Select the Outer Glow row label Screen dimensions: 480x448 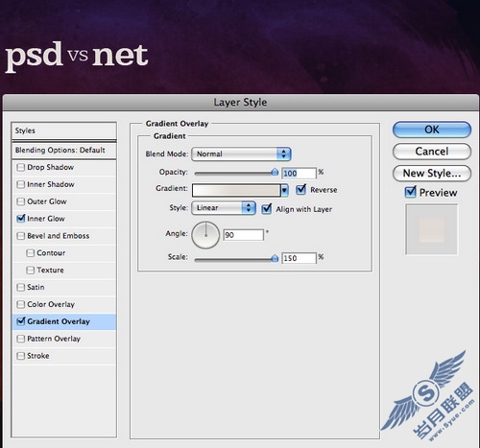(x=47, y=201)
